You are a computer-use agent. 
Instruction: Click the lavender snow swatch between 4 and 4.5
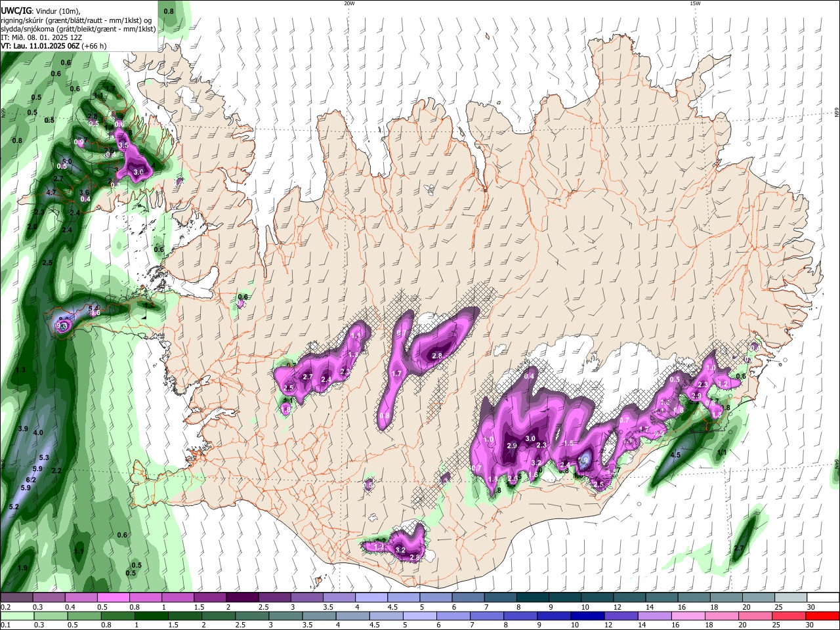coord(372,598)
